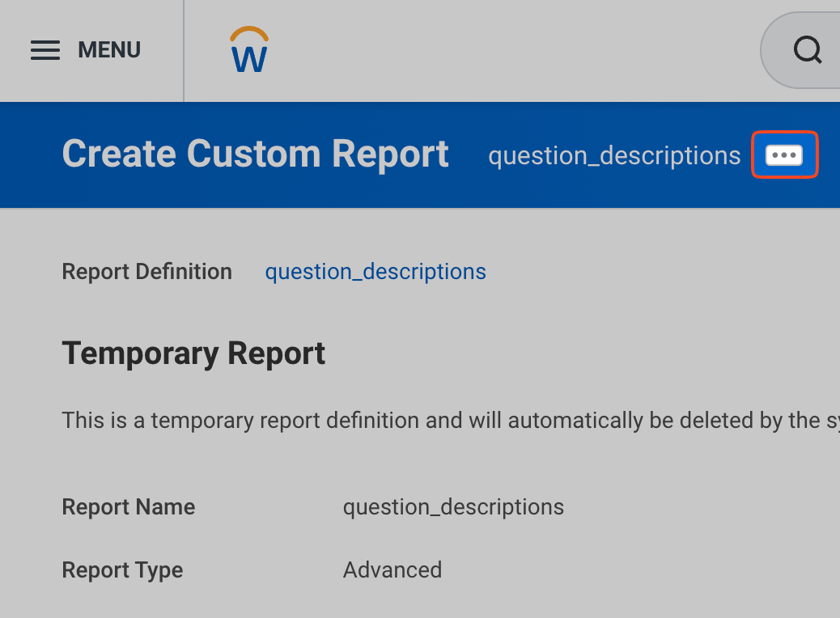Screen dimensions: 840x618
Task: Click the orange arc above Workday W
Action: 249,32
